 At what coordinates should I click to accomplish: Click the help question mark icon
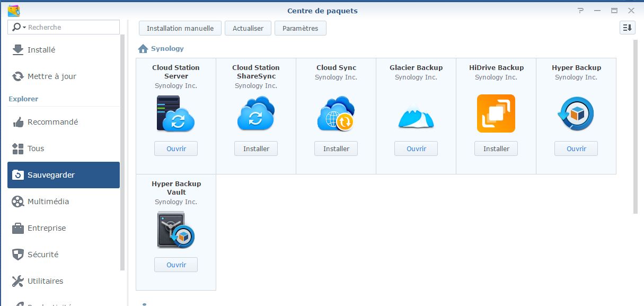(x=581, y=11)
